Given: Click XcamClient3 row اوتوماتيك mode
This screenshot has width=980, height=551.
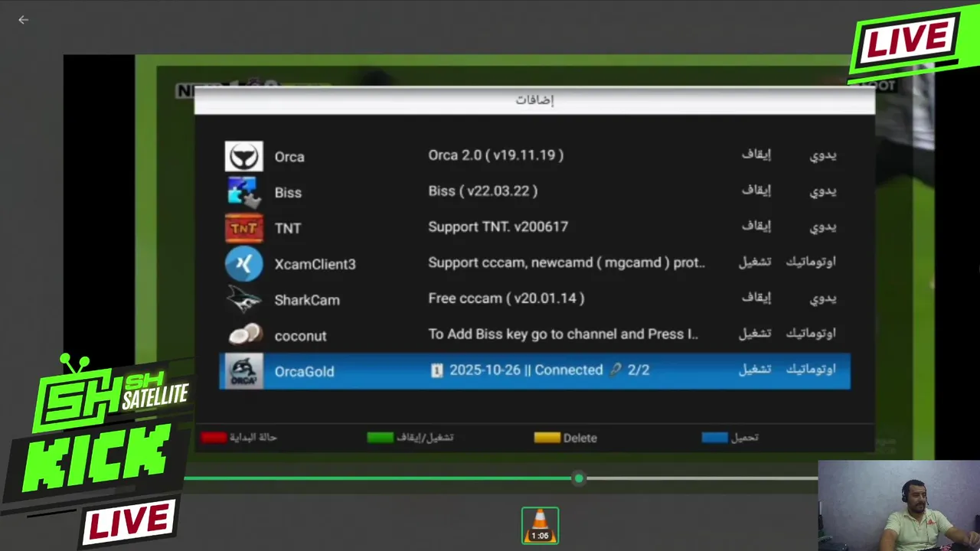Looking at the screenshot, I should [x=811, y=262].
